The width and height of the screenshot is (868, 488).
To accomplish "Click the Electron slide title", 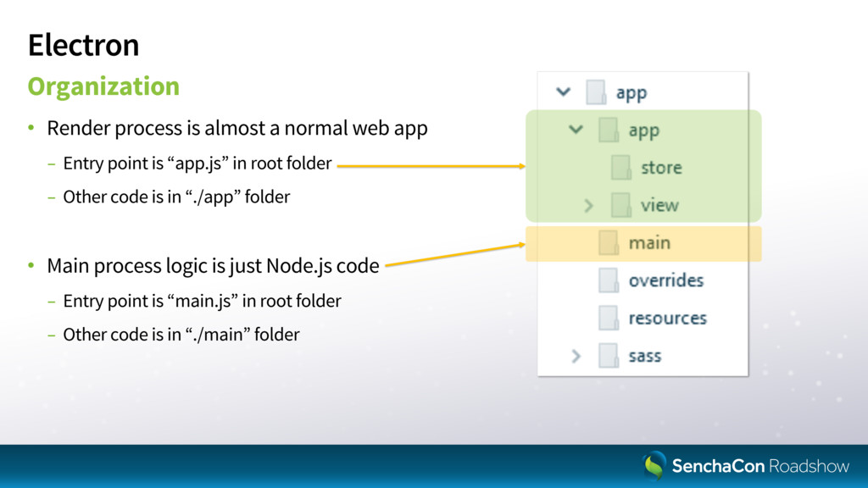I will (83, 45).
